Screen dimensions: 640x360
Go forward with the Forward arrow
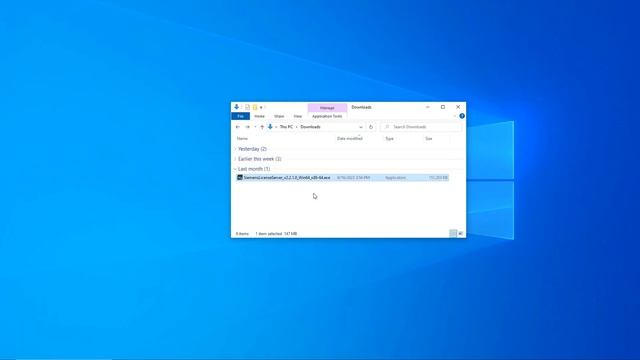(x=247, y=127)
